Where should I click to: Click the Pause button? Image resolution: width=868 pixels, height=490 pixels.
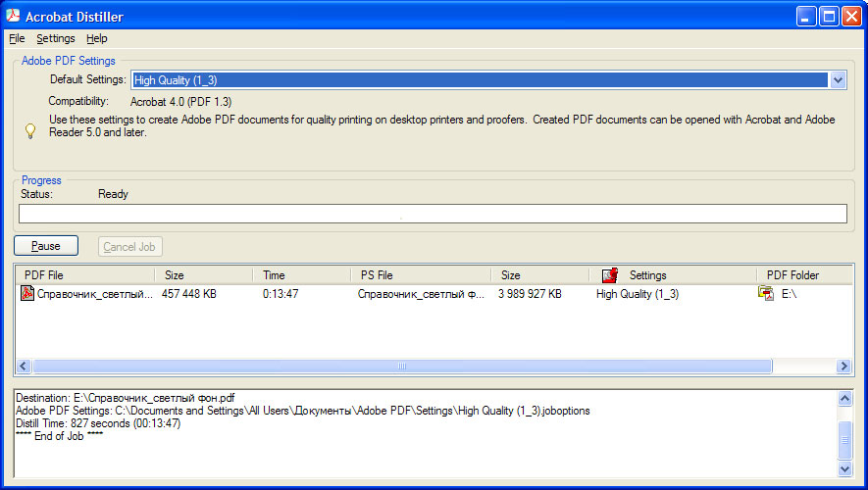tap(46, 246)
